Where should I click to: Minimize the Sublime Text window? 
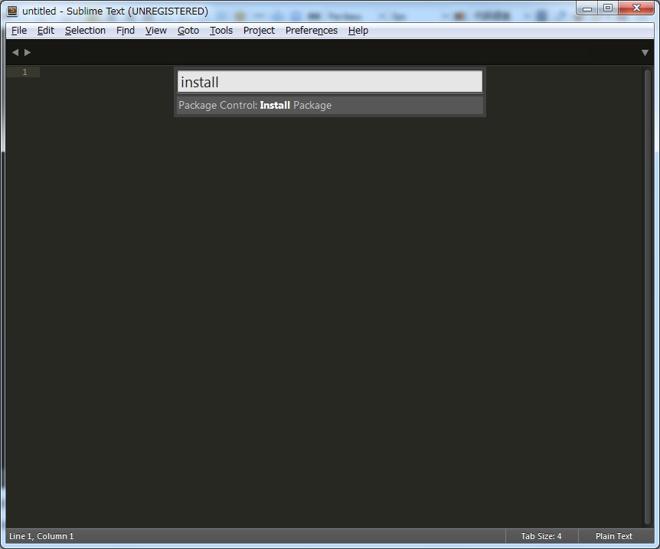[587, 8]
